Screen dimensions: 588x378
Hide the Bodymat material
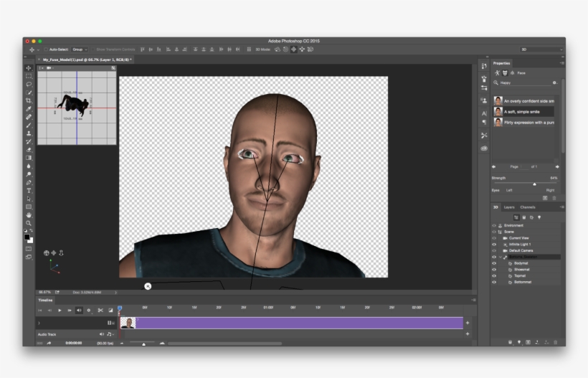tap(494, 263)
